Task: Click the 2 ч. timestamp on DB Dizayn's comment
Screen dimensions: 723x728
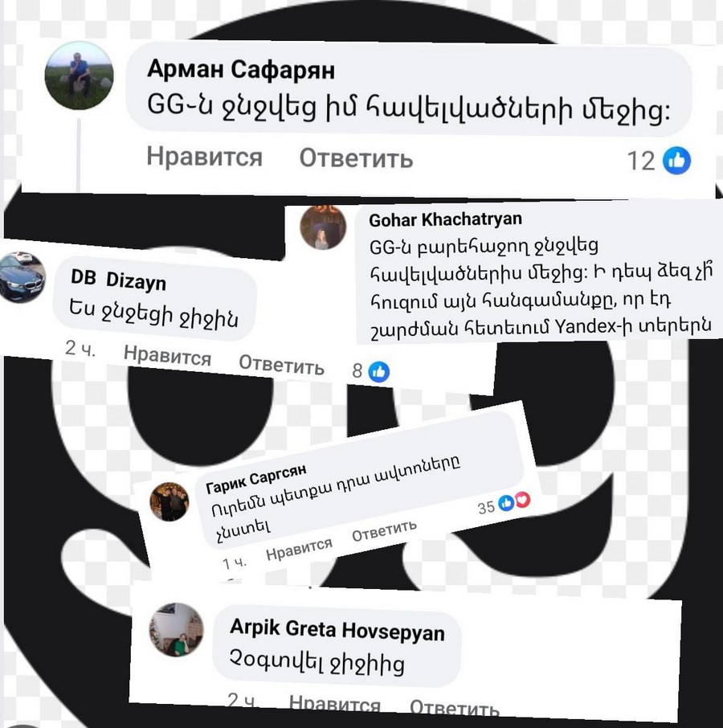Action: coord(80,349)
